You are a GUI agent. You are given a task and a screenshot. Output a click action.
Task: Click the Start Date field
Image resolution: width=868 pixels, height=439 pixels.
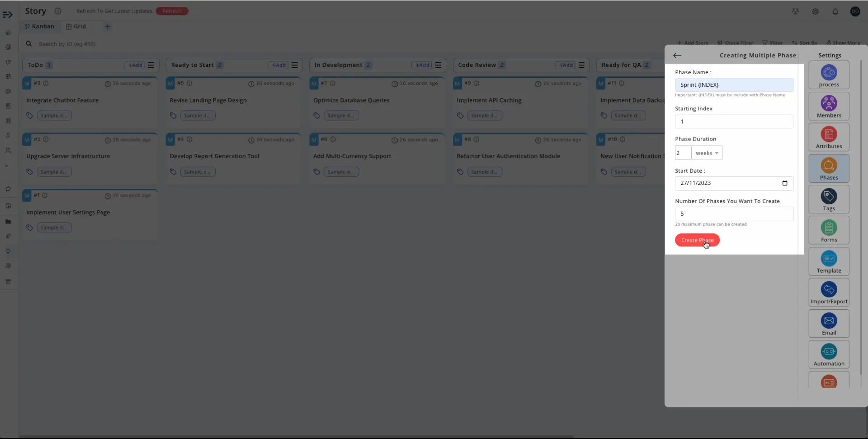tap(734, 183)
